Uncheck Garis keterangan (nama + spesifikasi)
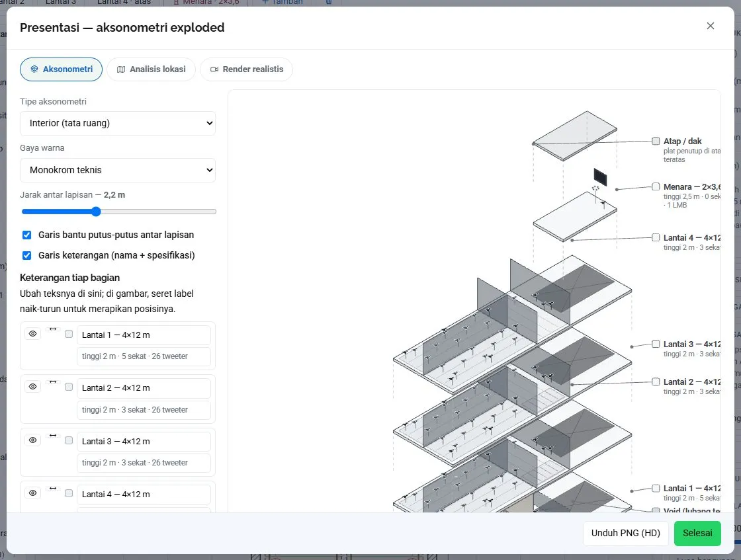 (27, 255)
